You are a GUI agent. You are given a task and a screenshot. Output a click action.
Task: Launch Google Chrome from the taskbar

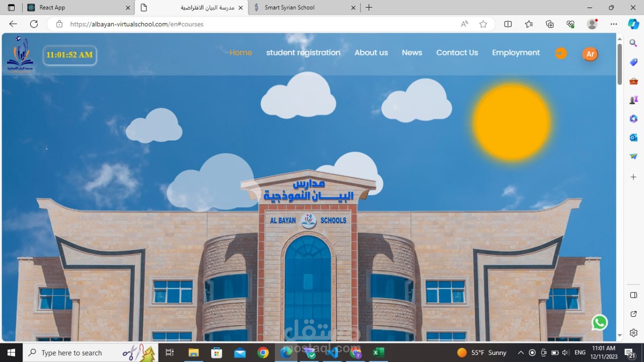(x=264, y=352)
